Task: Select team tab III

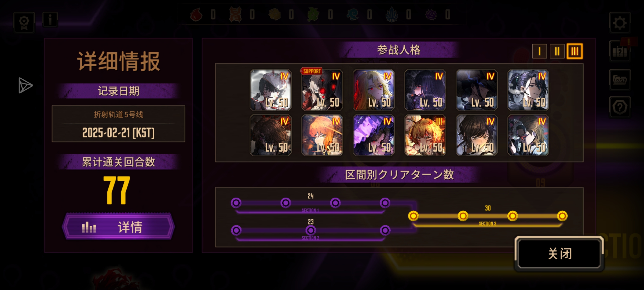Action: coord(575,51)
